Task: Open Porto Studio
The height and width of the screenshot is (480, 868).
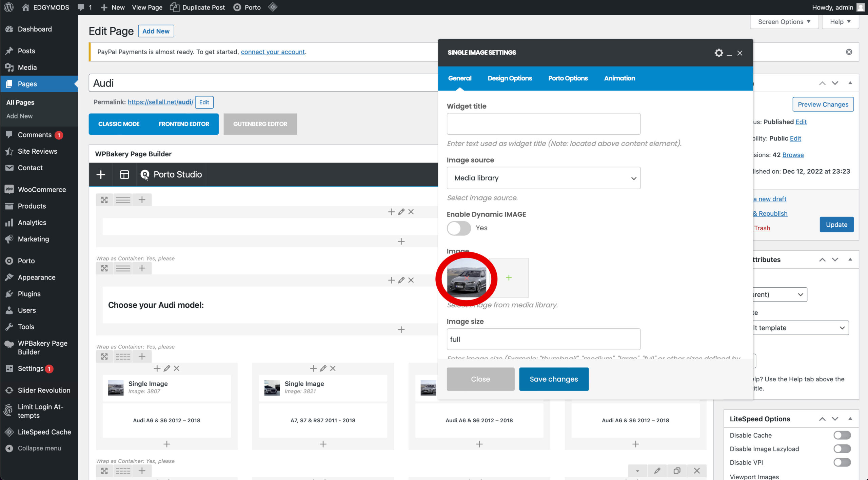Action: point(171,175)
